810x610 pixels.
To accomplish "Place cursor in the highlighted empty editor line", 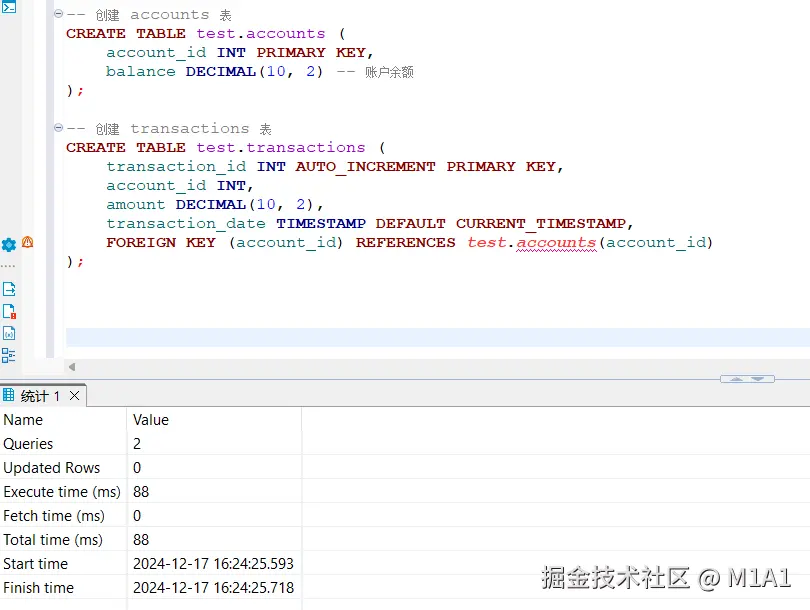I will (x=438, y=337).
